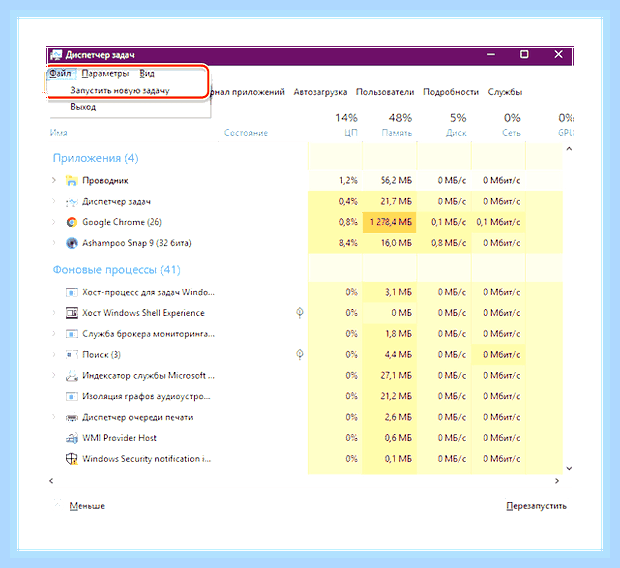
Task: Maximize the Диспетчер задач window
Action: coord(524,54)
